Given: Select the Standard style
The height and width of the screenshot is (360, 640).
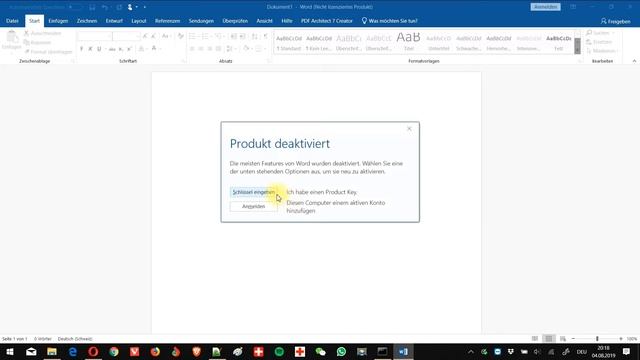Looking at the screenshot, I should pyautogui.click(x=289, y=42).
